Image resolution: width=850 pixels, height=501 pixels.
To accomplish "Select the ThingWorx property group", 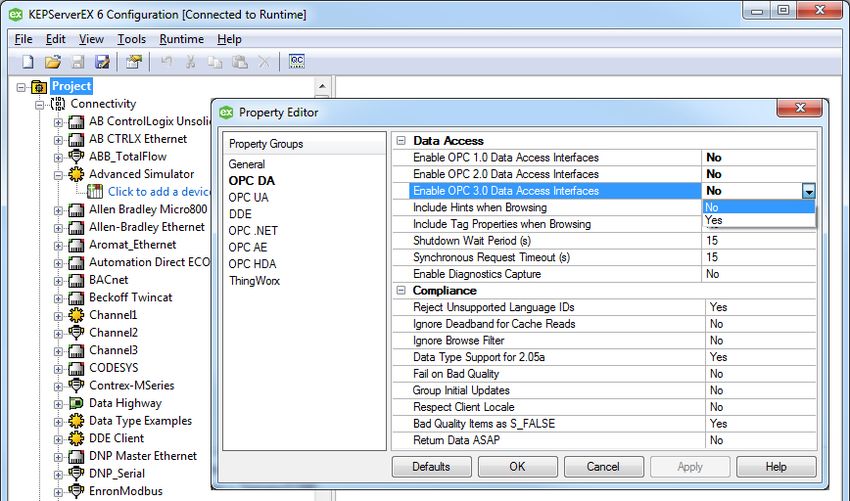I will click(x=254, y=281).
